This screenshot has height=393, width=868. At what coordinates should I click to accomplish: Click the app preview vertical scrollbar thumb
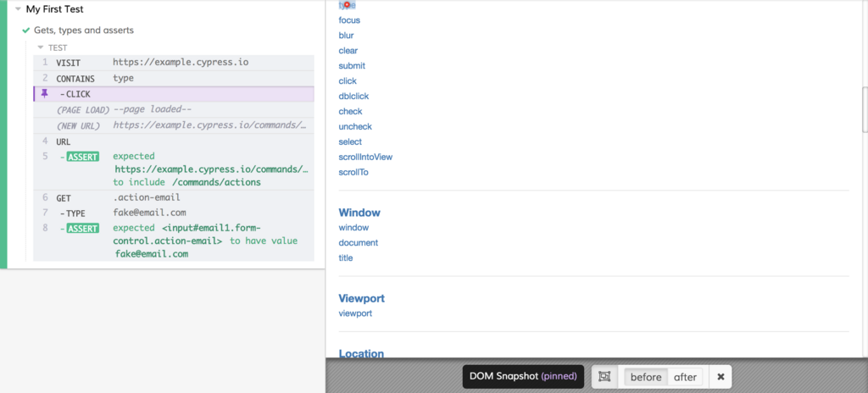click(x=865, y=108)
